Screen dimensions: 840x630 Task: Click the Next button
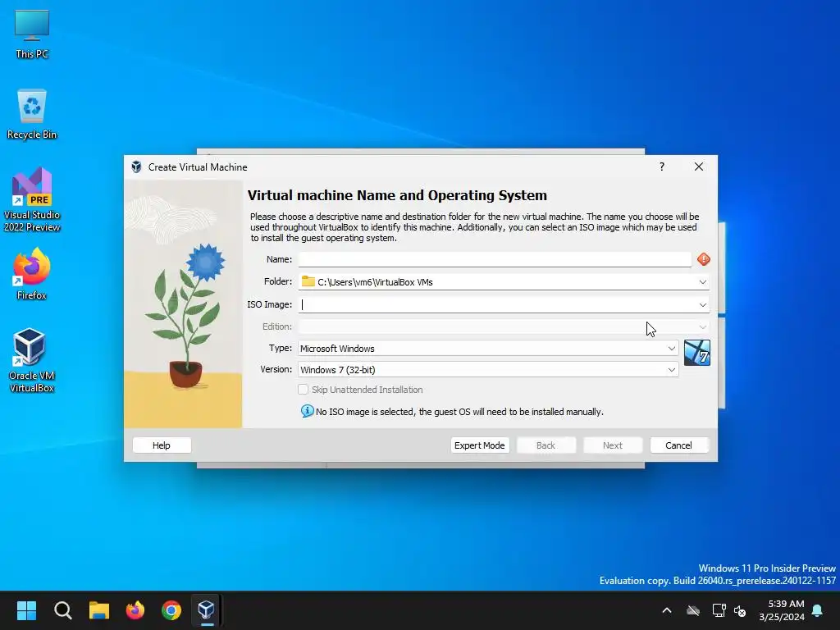(x=612, y=445)
